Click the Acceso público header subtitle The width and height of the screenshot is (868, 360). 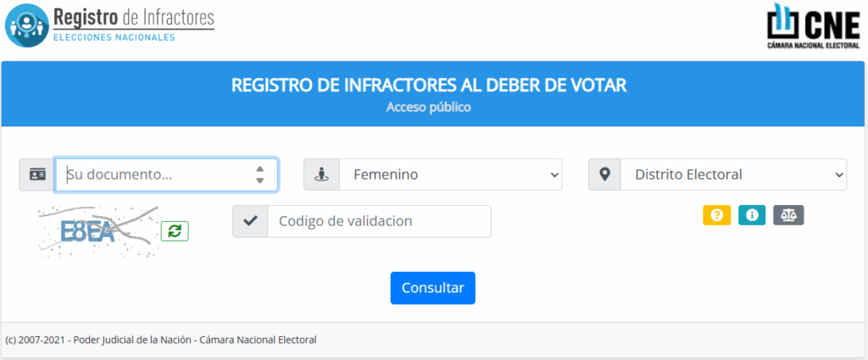point(428,108)
